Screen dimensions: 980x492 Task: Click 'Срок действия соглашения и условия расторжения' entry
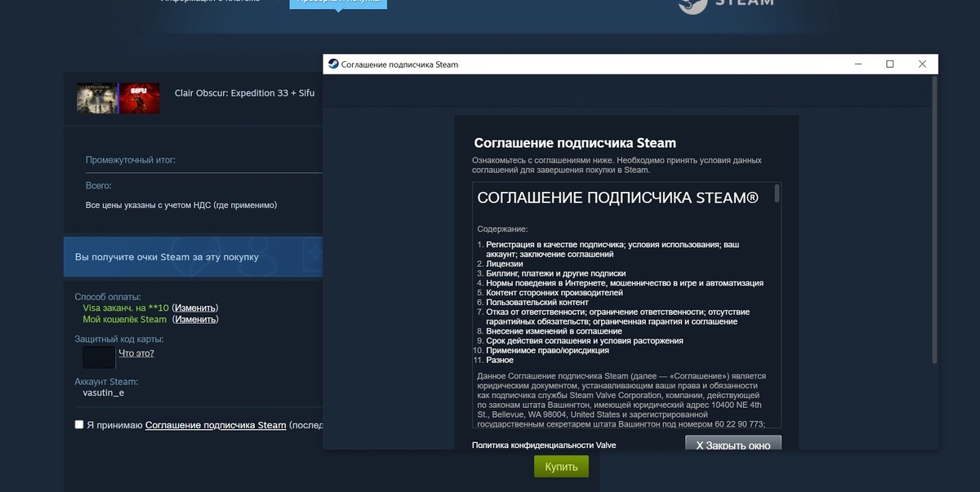(585, 340)
